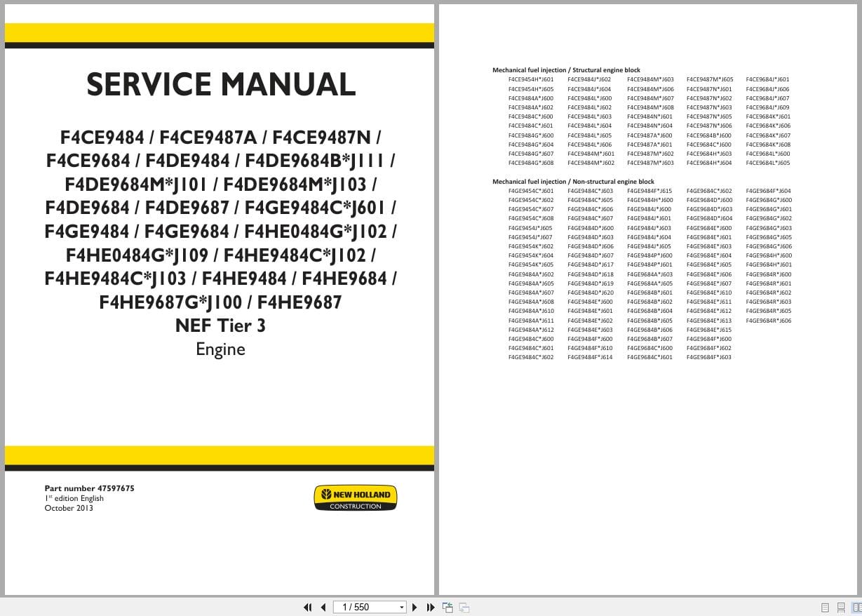This screenshot has height=616, width=862.
Task: Go back to the previous view
Action: (447, 607)
